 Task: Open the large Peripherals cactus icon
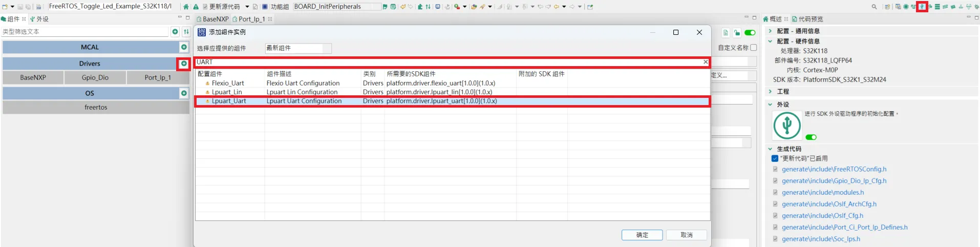tap(786, 125)
